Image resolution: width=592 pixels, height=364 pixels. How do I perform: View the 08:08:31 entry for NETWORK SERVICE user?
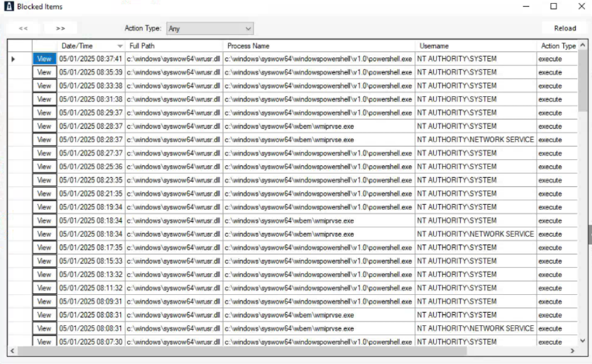click(44, 328)
